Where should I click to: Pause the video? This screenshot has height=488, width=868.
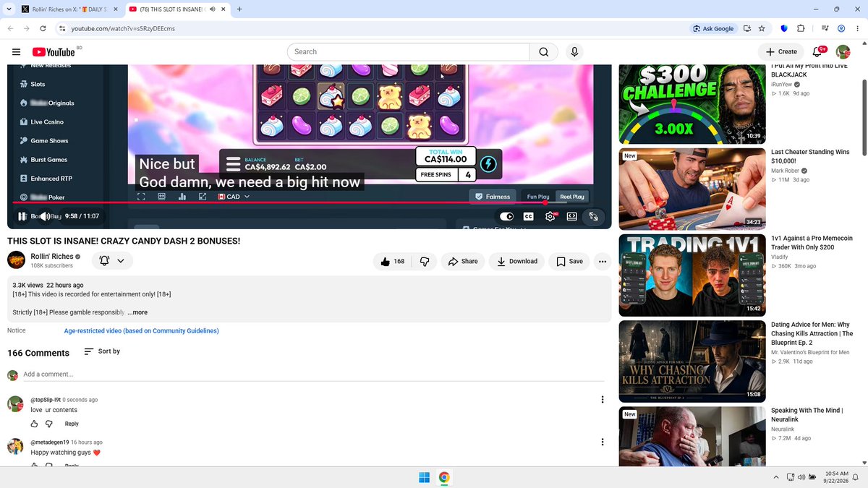pyautogui.click(x=22, y=216)
